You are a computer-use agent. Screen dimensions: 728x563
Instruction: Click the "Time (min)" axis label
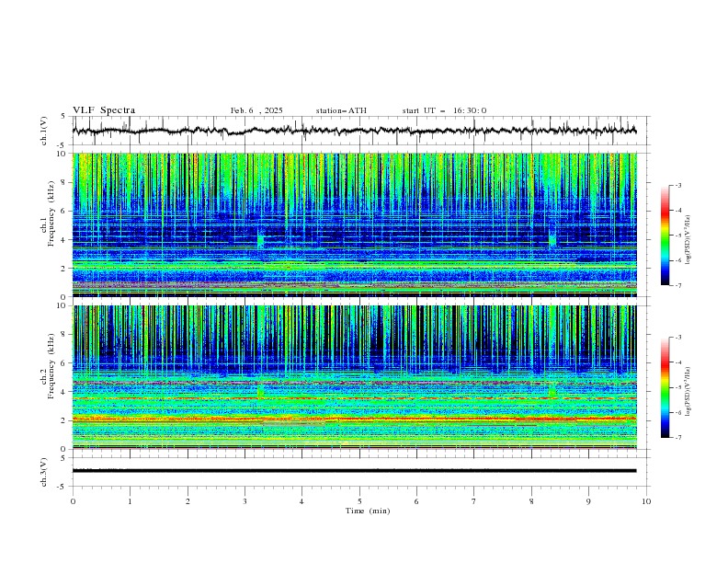coord(368,511)
